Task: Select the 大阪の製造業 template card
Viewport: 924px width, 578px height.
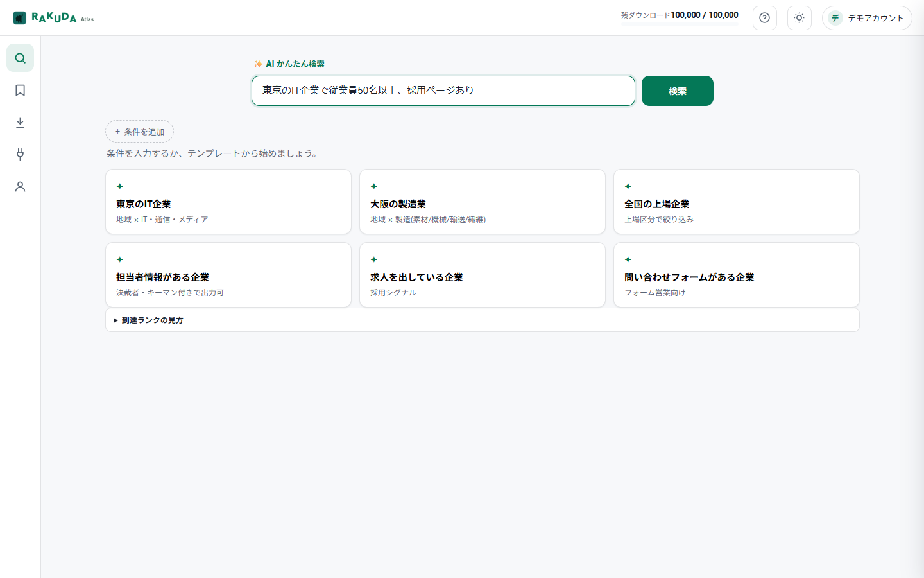Action: tap(483, 202)
